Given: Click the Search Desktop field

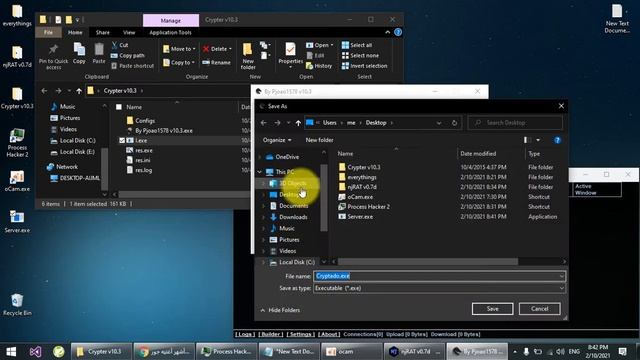Looking at the screenshot, I should (515, 123).
